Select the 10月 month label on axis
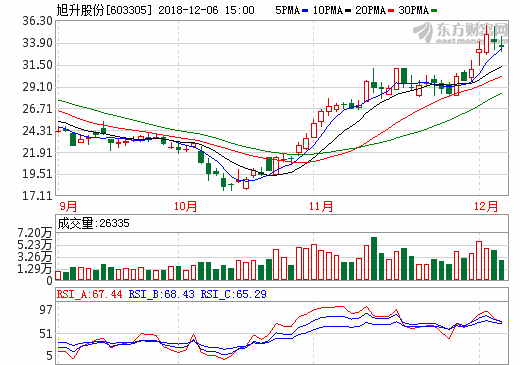Screen dimensions: 520x365 tap(185, 206)
